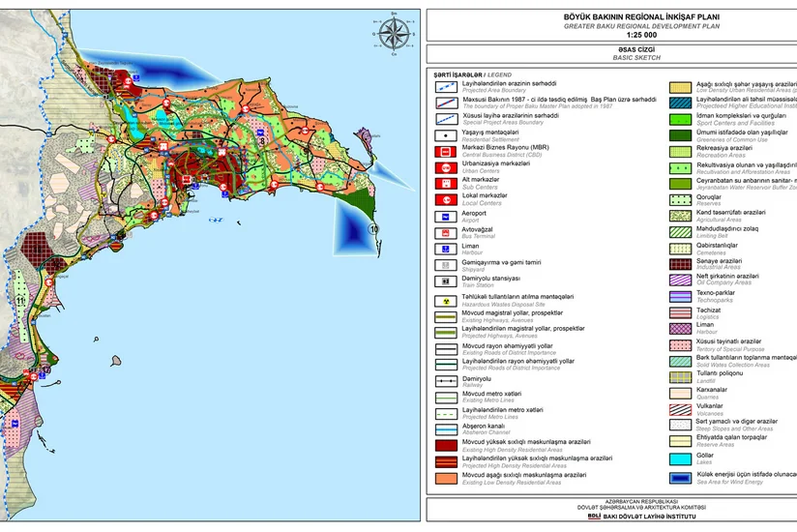Screen dimensions: 797x532
Task: Click the Solid Wastes Collection Areas swatch
Action: click(x=680, y=361)
